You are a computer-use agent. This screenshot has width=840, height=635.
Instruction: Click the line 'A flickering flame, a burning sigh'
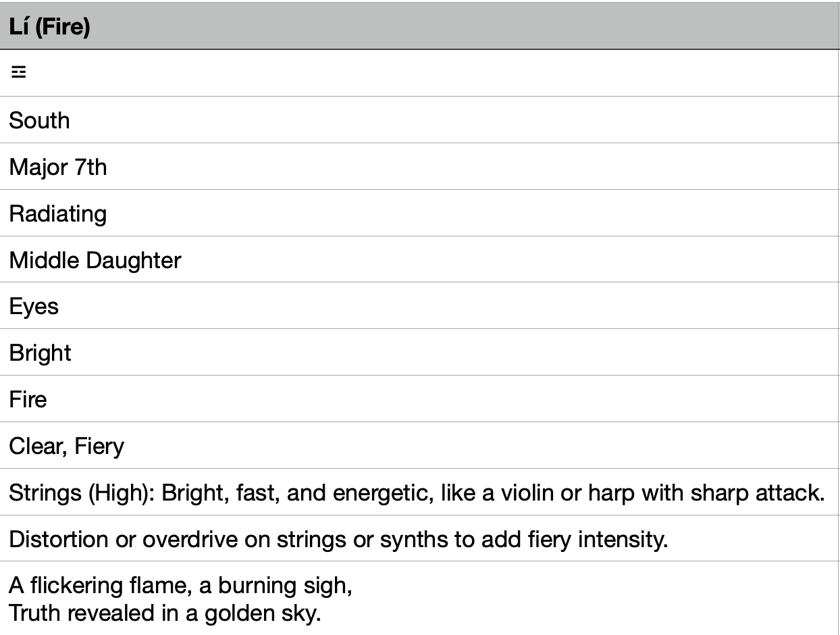point(180,585)
